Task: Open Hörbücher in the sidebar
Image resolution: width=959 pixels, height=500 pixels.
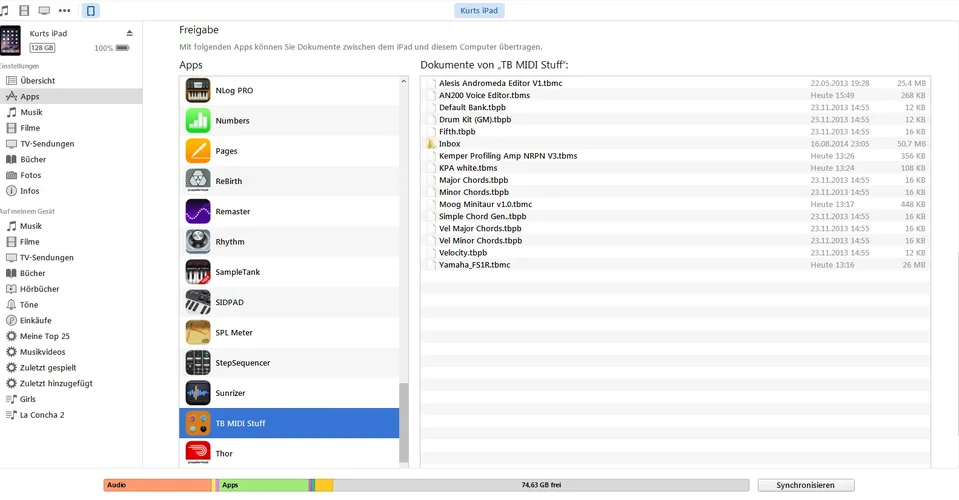Action: pyautogui.click(x=71, y=289)
